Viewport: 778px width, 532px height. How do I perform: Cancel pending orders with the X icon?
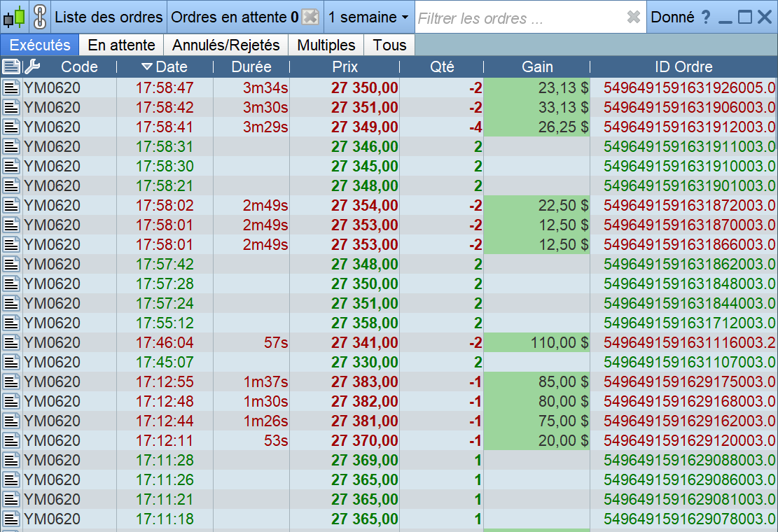[310, 17]
